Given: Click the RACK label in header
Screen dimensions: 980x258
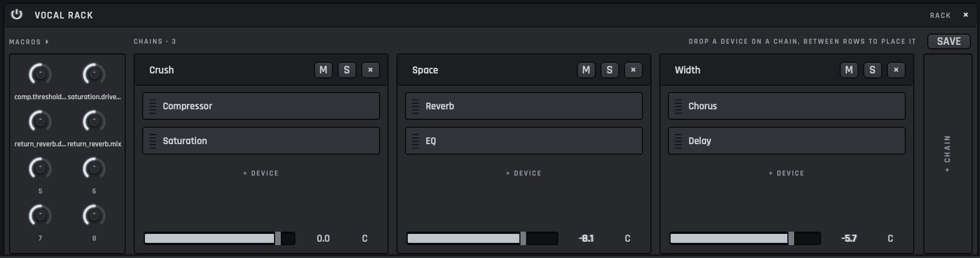Looking at the screenshot, I should pyautogui.click(x=940, y=15).
